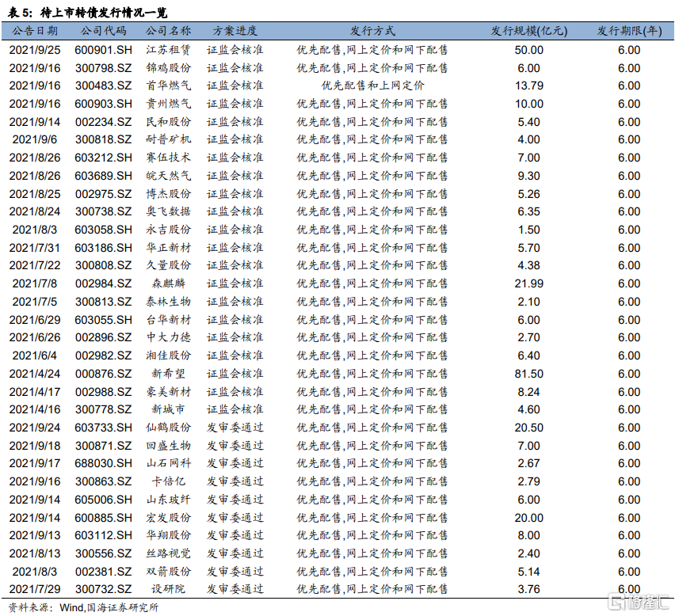Select the 设研院 company name cell
The image size is (675, 616).
[x=168, y=590]
